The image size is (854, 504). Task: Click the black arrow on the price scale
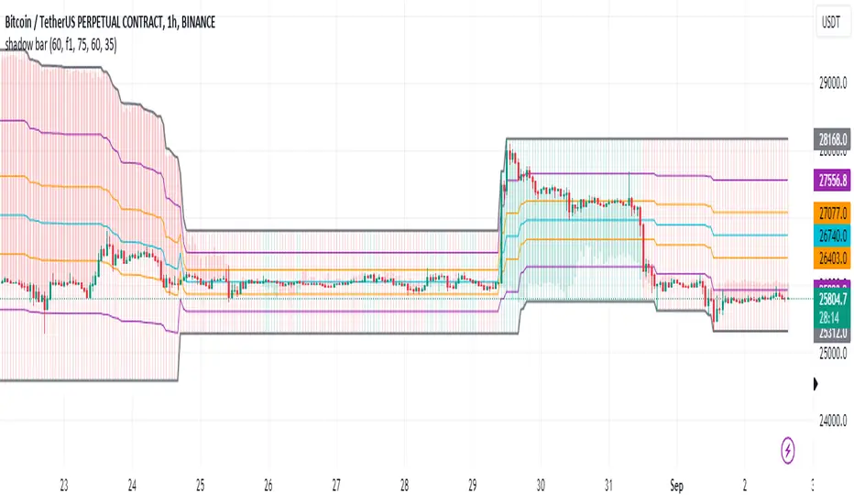pos(816,385)
